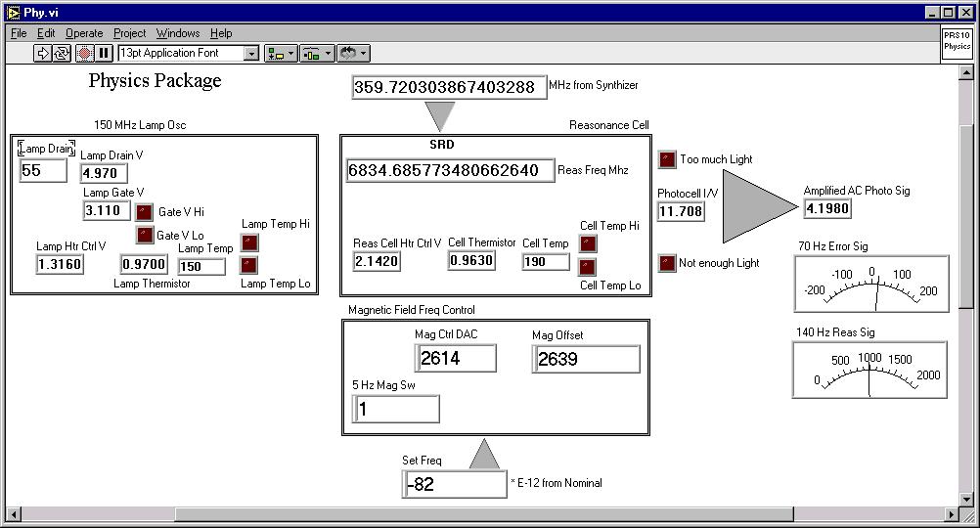Click the Set Freq input field
The width and height of the screenshot is (980, 528).
coord(455,484)
